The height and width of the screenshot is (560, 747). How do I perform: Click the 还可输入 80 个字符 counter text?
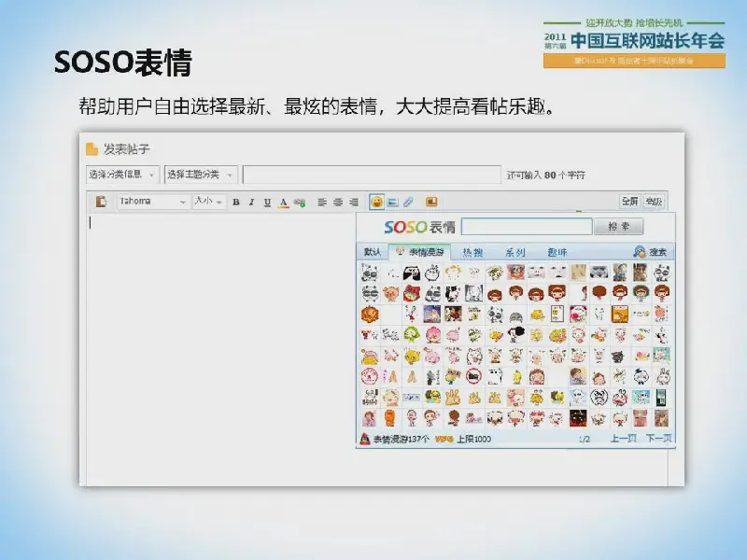pos(546,175)
